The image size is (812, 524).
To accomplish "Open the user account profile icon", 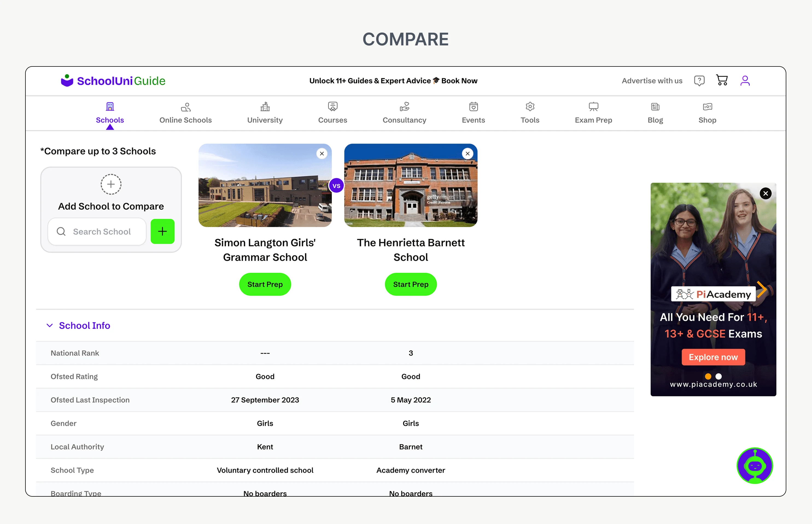I will [x=745, y=81].
